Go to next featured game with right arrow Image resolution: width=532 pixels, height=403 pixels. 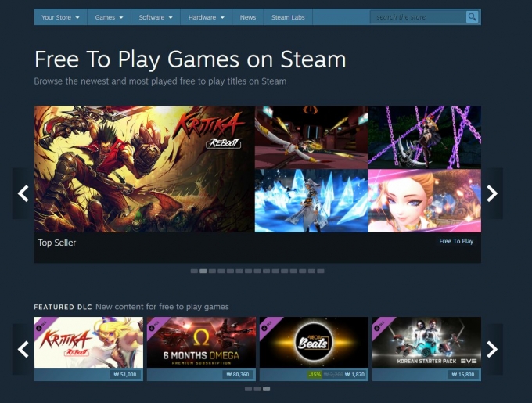(x=492, y=193)
